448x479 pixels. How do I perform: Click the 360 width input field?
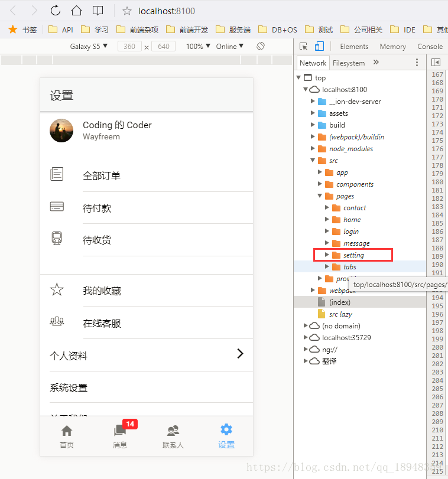click(129, 47)
